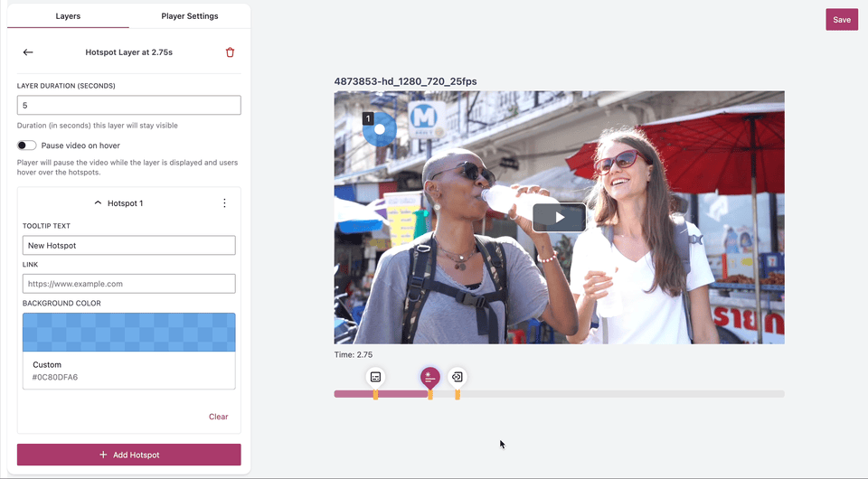The height and width of the screenshot is (479, 868).
Task: Focus the Tooltip Text input field
Action: (129, 246)
